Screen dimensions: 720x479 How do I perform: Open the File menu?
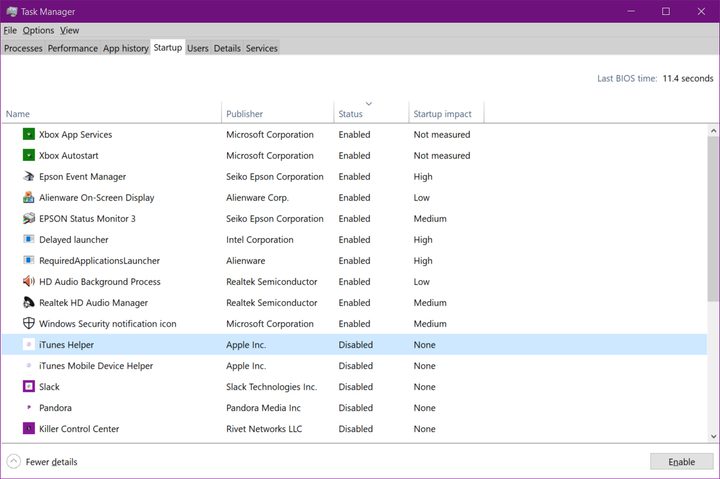point(10,30)
